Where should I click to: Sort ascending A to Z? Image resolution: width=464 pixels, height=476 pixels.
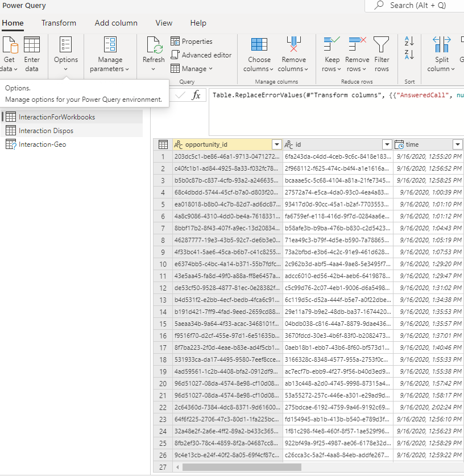tap(409, 41)
